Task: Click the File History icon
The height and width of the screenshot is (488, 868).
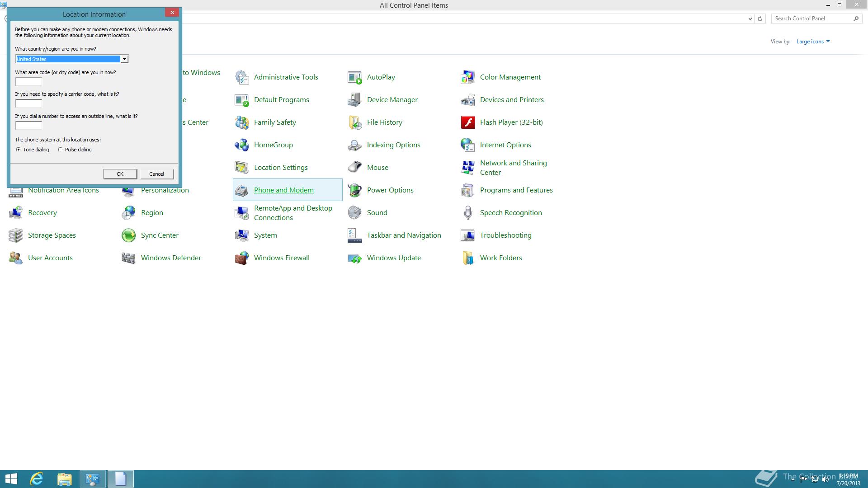Action: pos(355,122)
